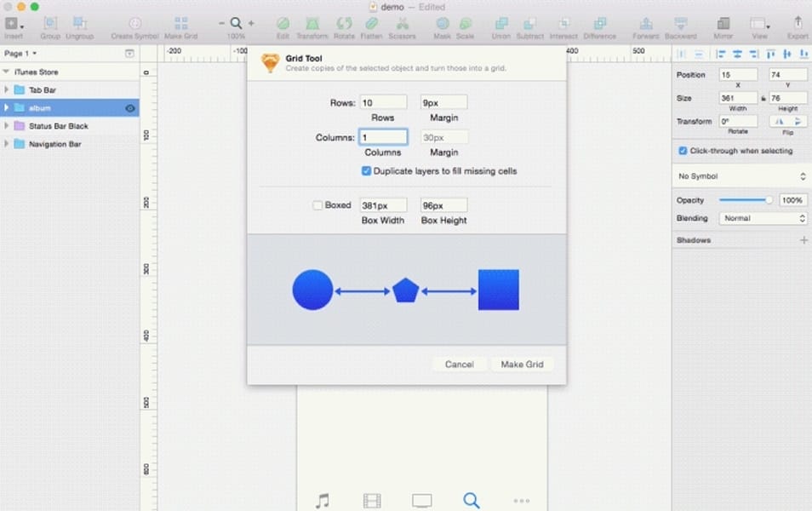Click the Create Symbol icon
Image resolution: width=812 pixels, height=511 pixels.
[x=134, y=25]
